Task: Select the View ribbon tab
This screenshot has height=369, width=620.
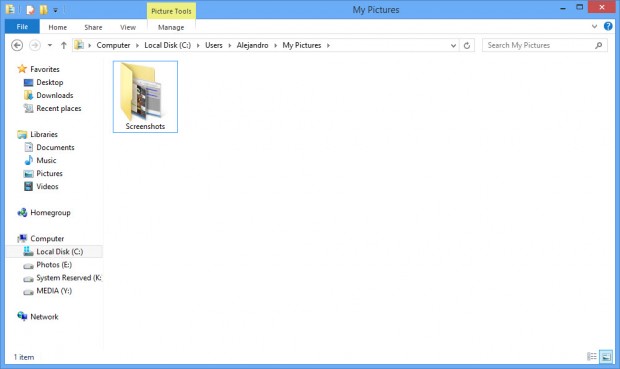Action: click(x=128, y=27)
